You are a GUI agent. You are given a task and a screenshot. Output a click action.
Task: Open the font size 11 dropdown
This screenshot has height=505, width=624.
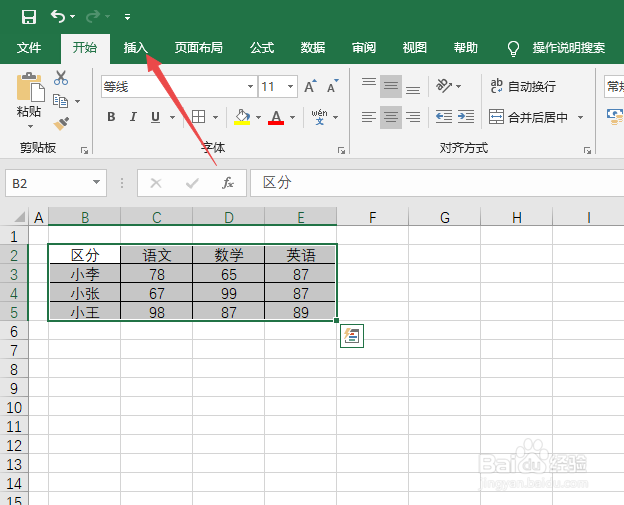click(291, 86)
